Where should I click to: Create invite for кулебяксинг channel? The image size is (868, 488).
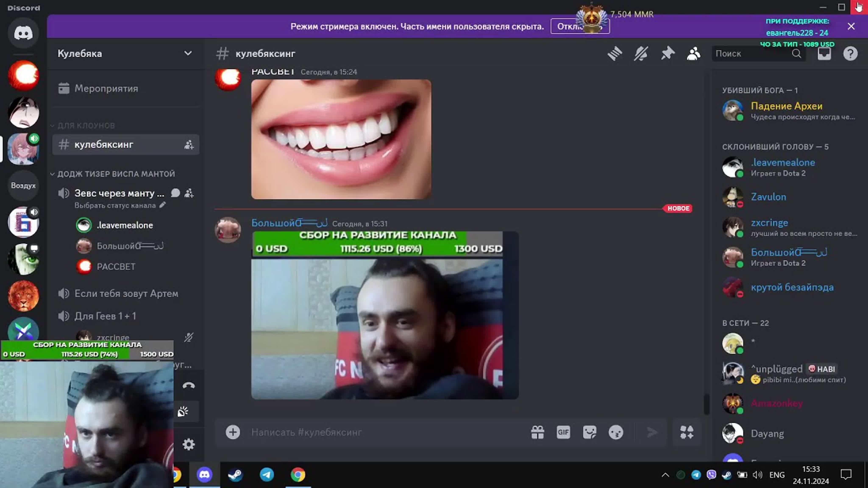(189, 145)
